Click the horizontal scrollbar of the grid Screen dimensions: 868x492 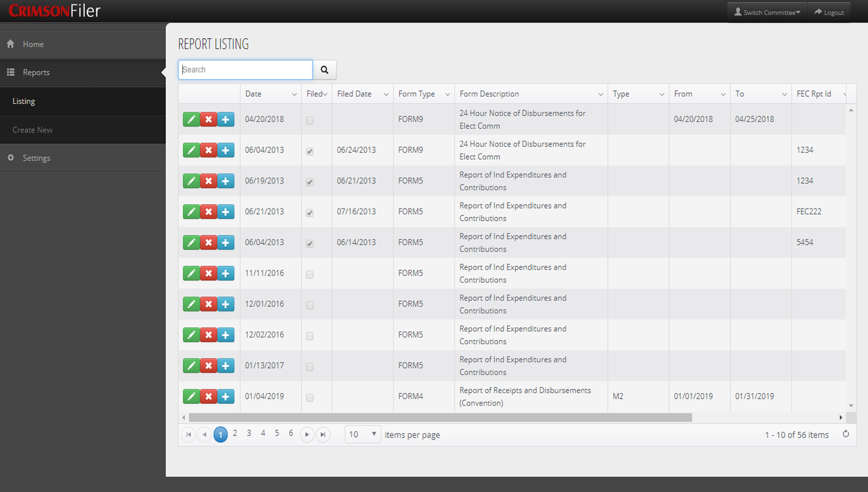pos(440,417)
